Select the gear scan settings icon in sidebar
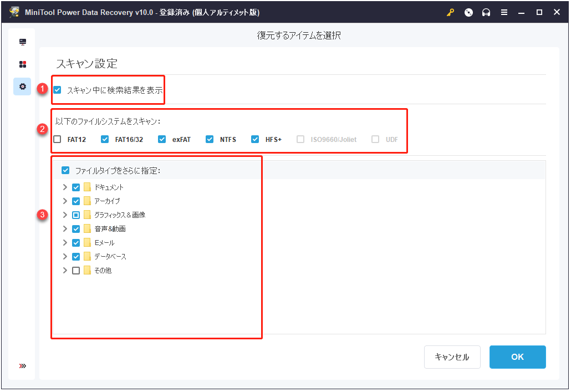The width and height of the screenshot is (571, 392). (23, 86)
